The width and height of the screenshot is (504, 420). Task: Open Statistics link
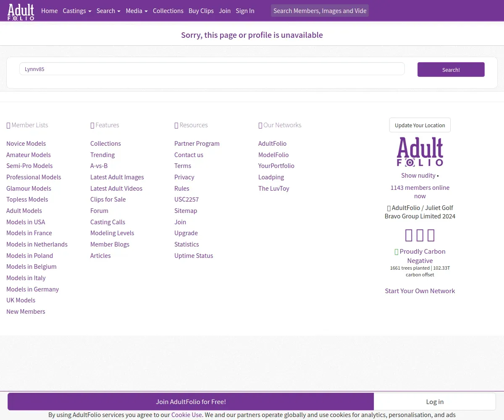pyautogui.click(x=186, y=244)
